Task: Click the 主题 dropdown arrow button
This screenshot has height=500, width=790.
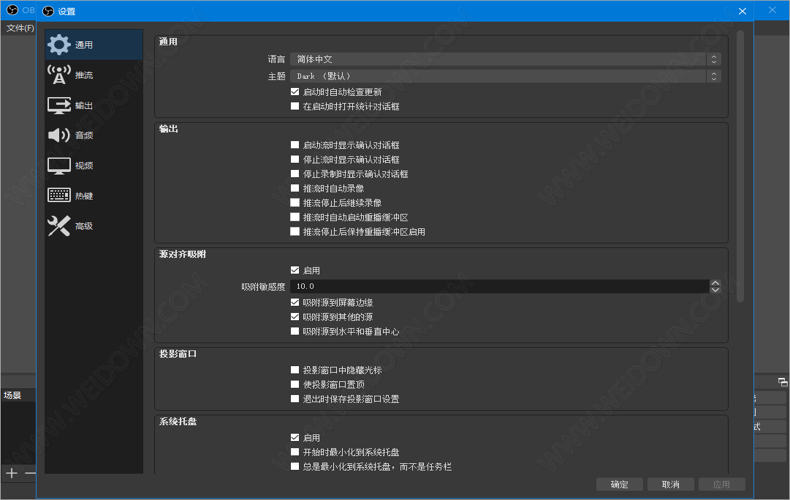Action: [714, 76]
